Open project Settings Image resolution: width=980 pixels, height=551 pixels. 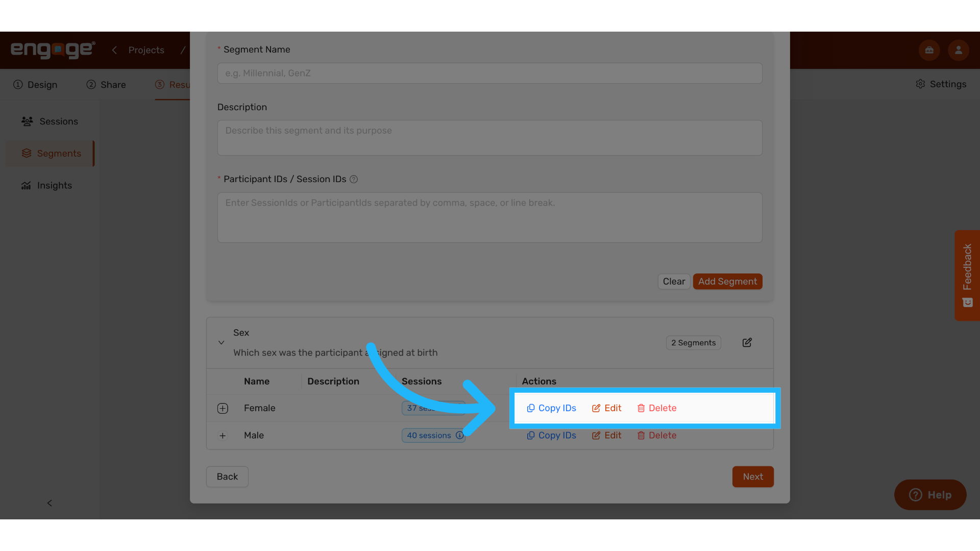click(941, 84)
